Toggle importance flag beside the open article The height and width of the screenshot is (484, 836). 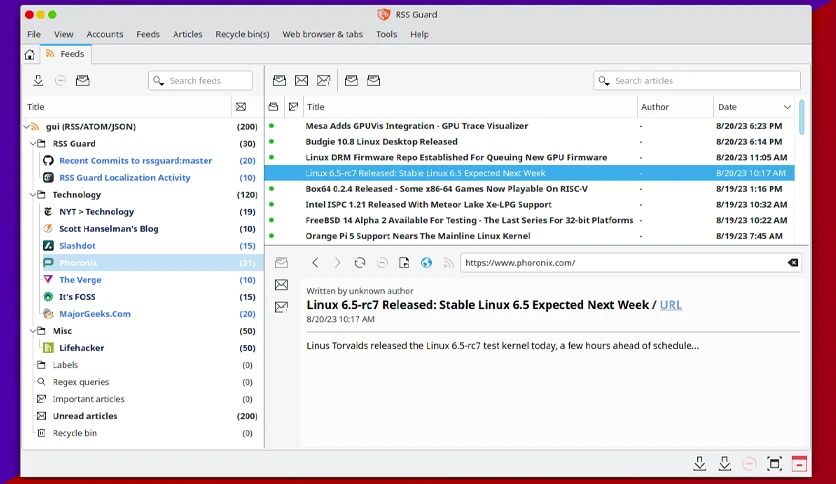click(x=282, y=307)
